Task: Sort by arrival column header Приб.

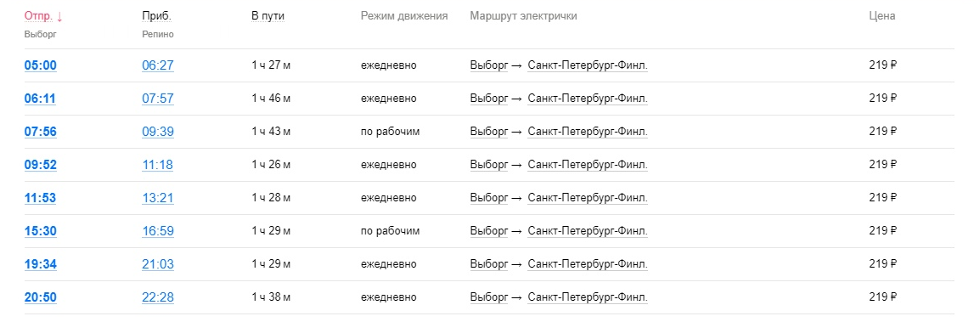Action: pos(156,16)
